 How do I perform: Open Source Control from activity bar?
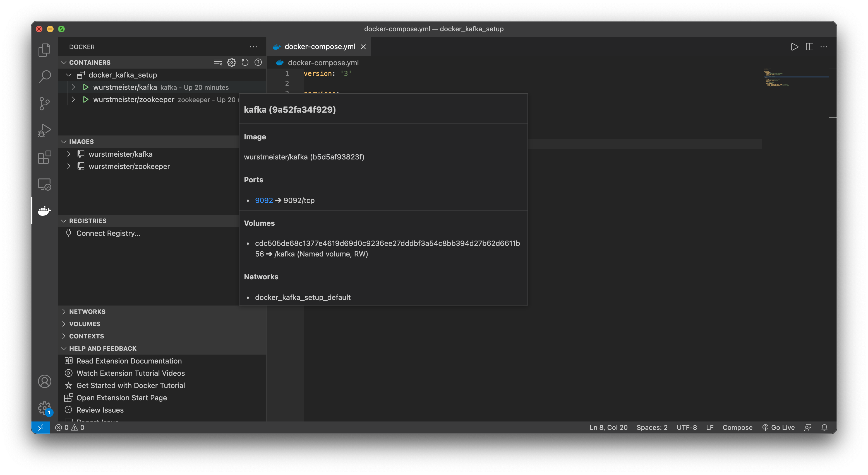click(44, 103)
